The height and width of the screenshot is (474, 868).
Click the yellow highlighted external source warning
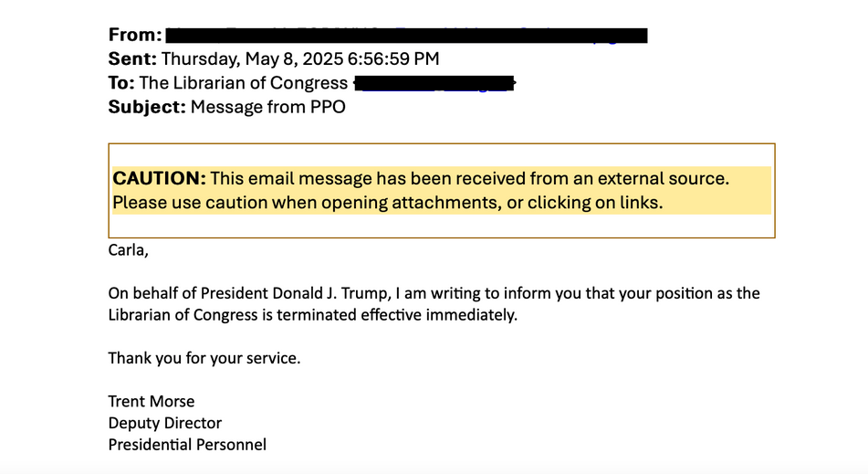tap(441, 190)
